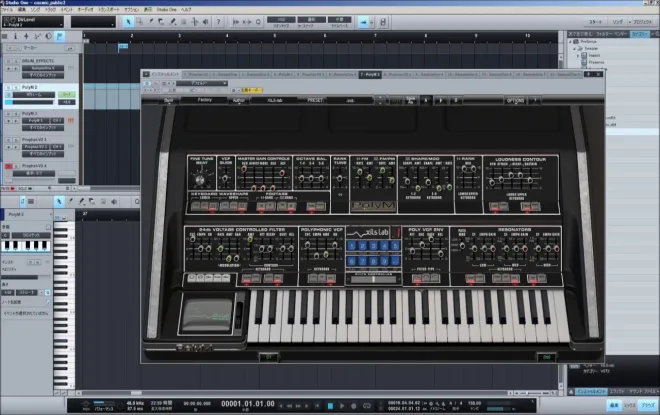Screen dimensions: 660x415
Task: Select the Paint tool in the main toolbar
Action: click(173, 22)
